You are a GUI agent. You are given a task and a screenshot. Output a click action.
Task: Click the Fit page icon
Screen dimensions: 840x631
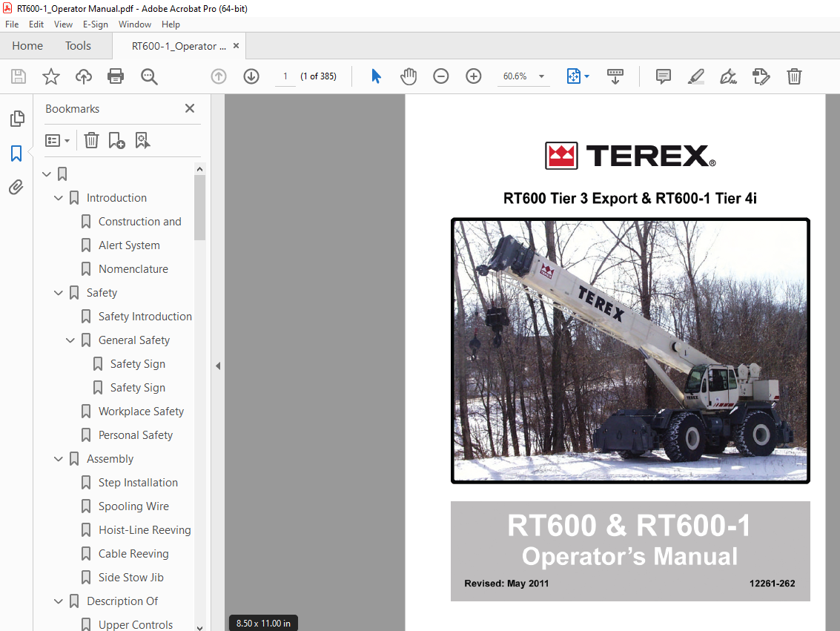point(573,76)
